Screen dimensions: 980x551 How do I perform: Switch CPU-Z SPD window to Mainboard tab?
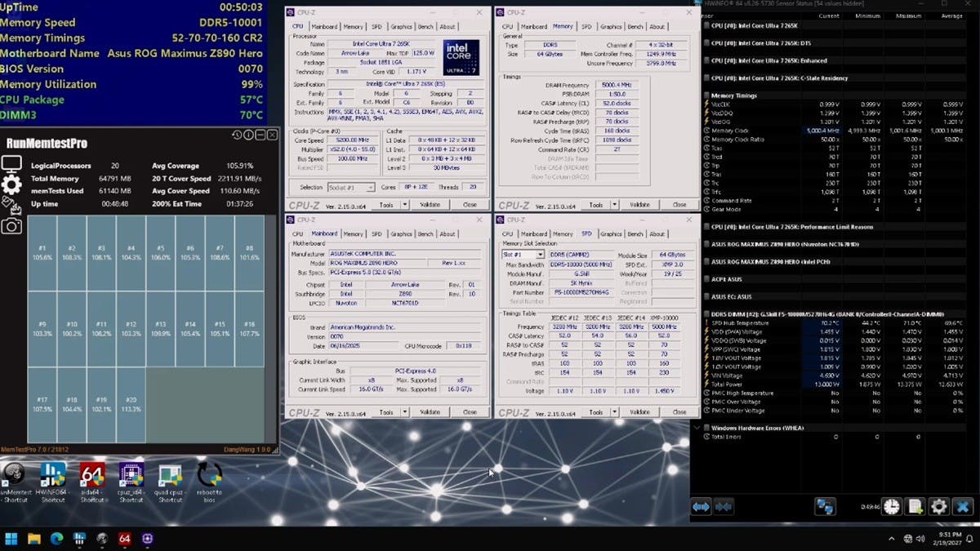pos(535,234)
